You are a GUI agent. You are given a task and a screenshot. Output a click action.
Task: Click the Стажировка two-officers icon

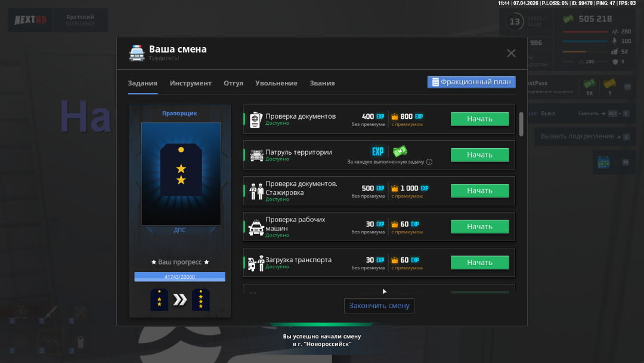256,191
